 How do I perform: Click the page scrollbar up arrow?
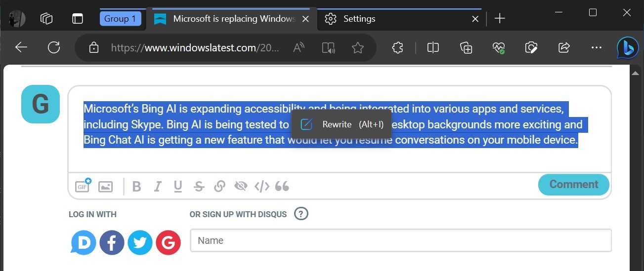pyautogui.click(x=636, y=73)
